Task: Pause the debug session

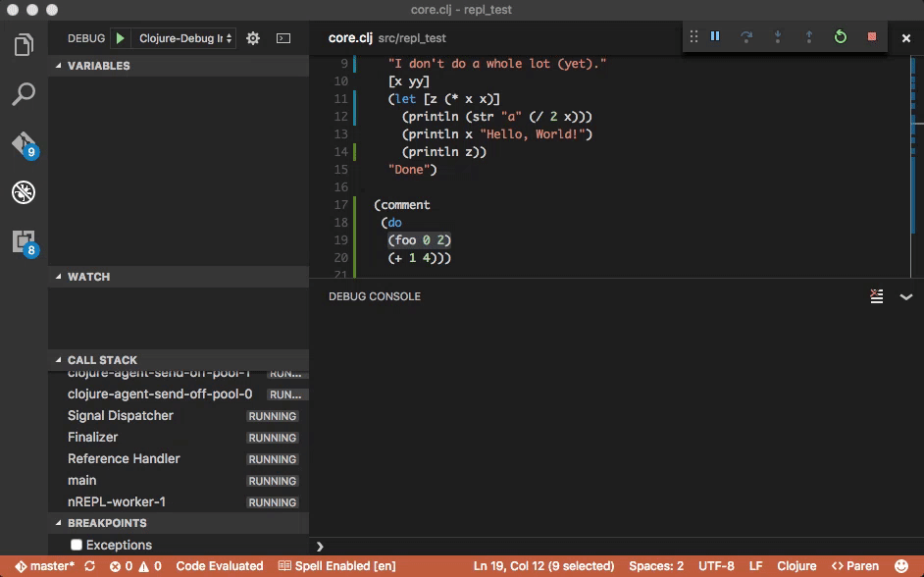Action: (715, 36)
